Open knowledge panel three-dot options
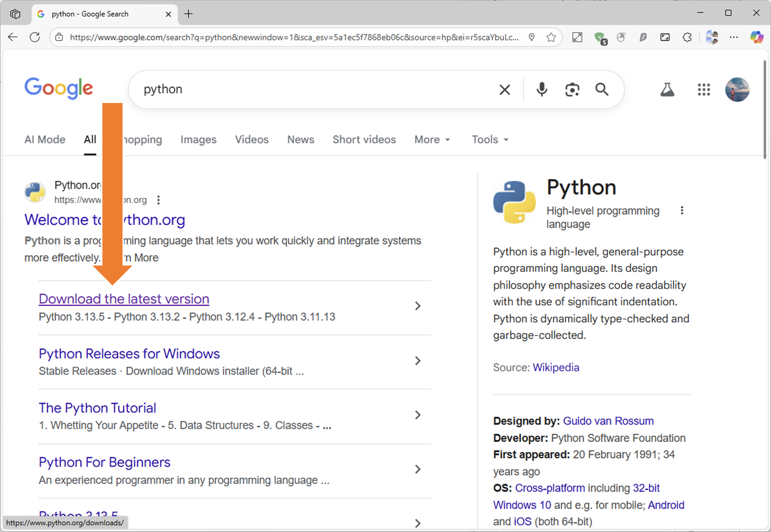Viewport: 771px width, 532px height. click(682, 210)
